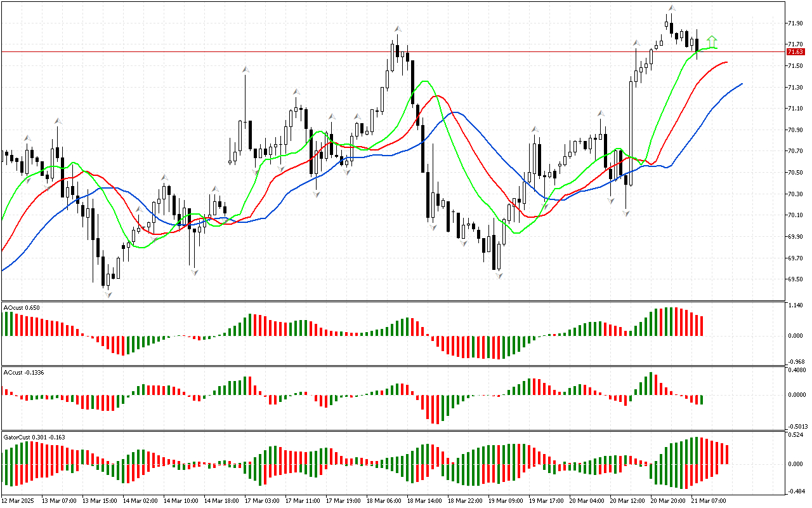The width and height of the screenshot is (812, 508).
Task: Click the red 71.63 current price tag
Action: point(796,51)
